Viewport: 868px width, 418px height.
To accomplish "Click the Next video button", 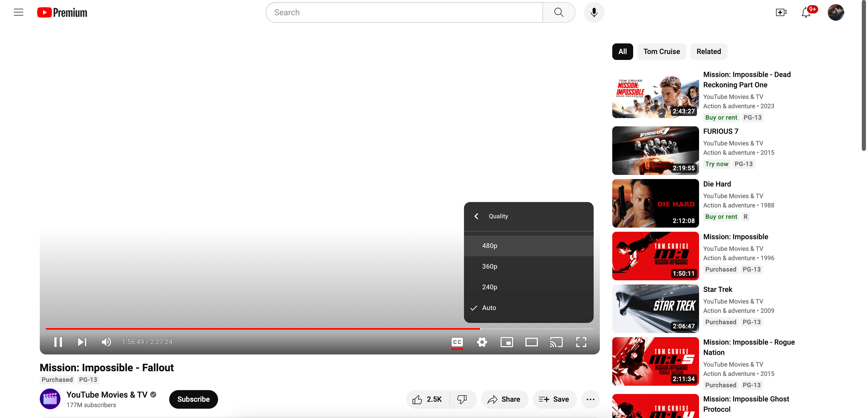I will coord(82,342).
